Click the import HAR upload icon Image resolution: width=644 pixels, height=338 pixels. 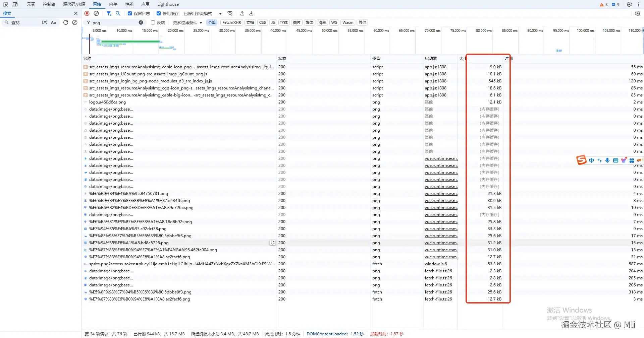click(x=242, y=13)
